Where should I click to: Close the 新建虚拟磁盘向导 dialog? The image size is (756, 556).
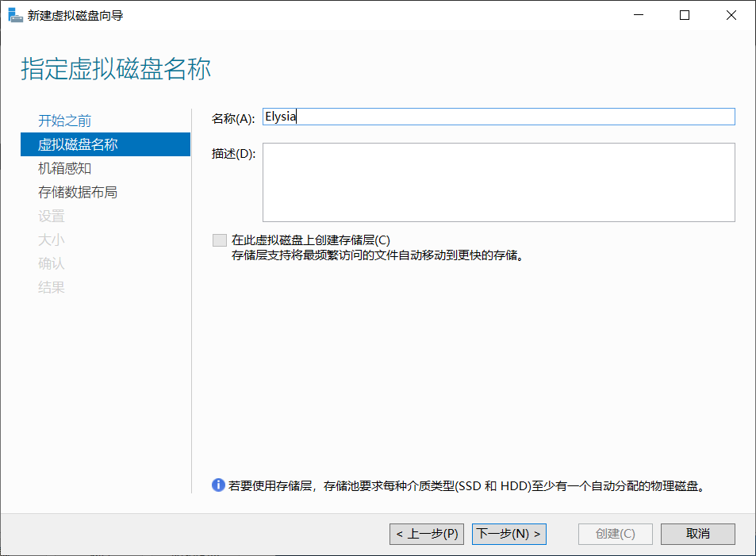(x=731, y=15)
